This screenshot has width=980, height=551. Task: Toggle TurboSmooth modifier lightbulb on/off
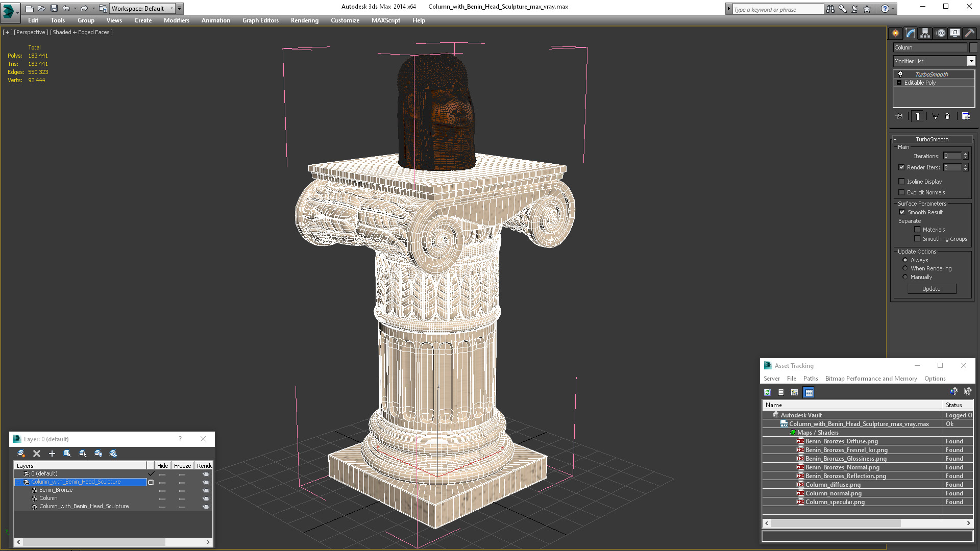900,74
